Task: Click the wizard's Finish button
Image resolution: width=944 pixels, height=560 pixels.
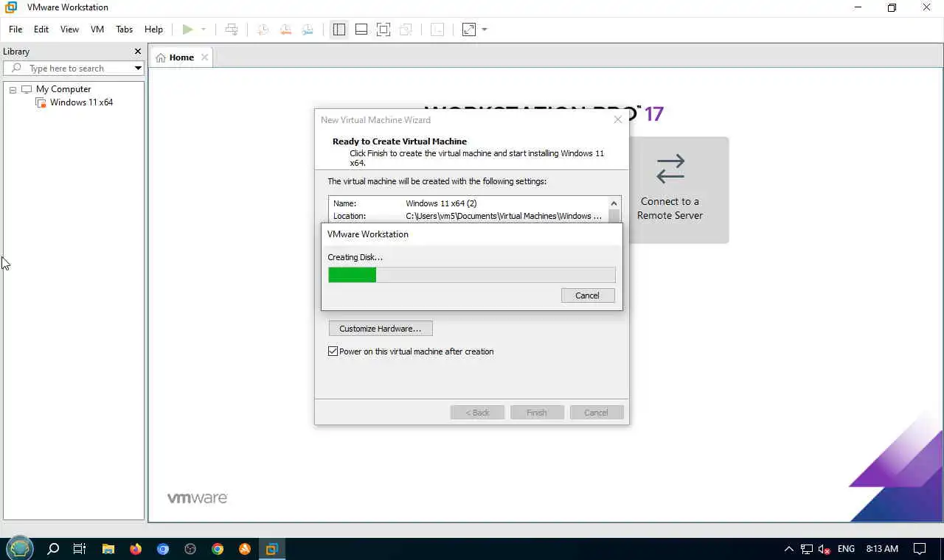Action: (537, 413)
